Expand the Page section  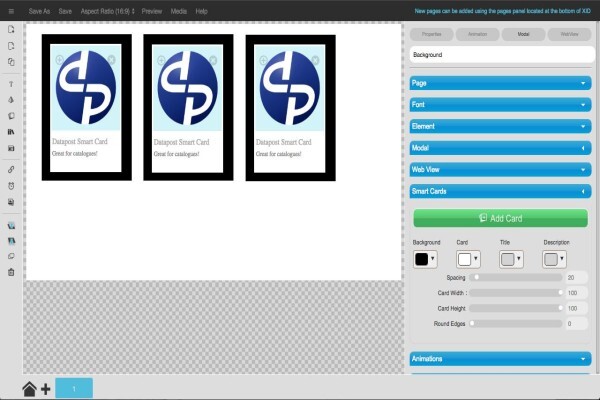coord(500,83)
